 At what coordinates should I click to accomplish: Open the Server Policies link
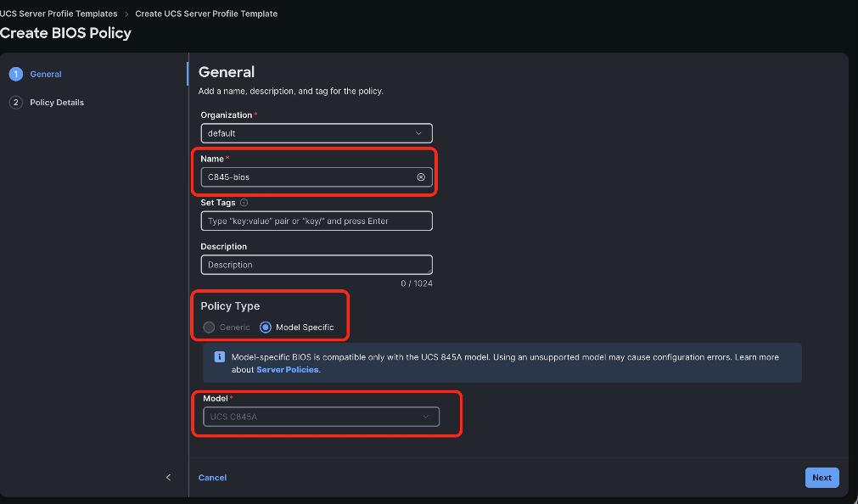[288, 369]
